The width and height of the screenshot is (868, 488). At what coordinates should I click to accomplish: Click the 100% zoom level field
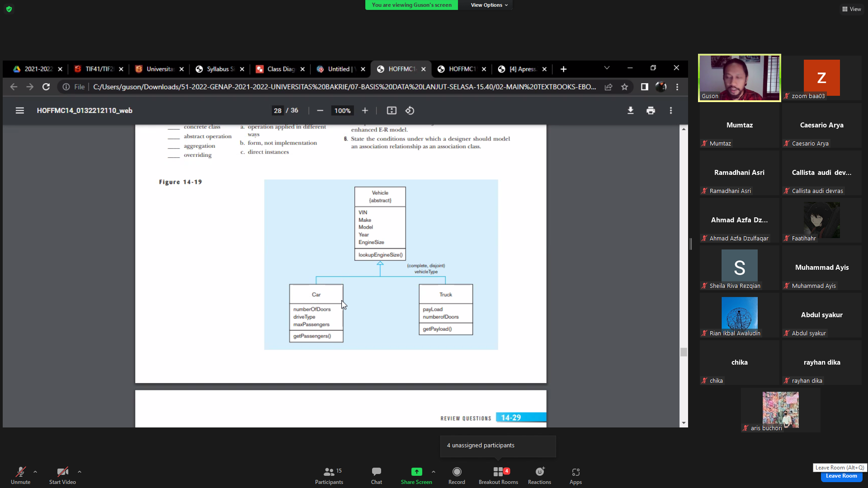342,111
